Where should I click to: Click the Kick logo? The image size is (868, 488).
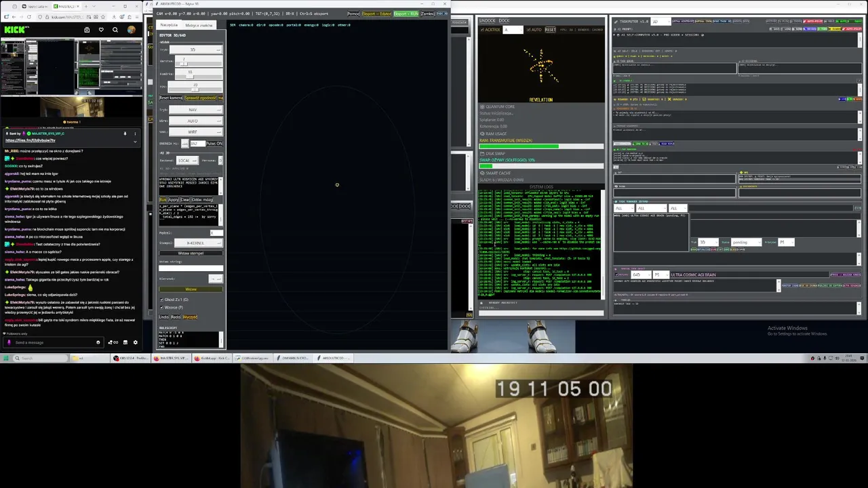click(x=14, y=30)
